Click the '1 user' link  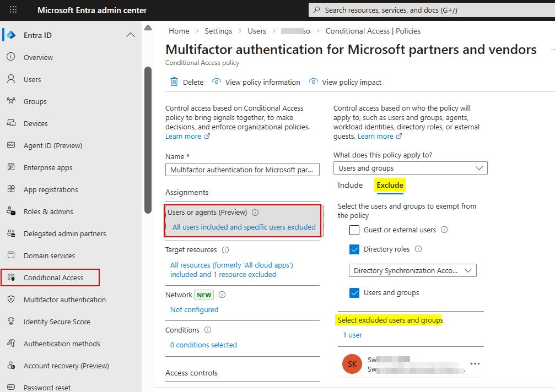(353, 335)
